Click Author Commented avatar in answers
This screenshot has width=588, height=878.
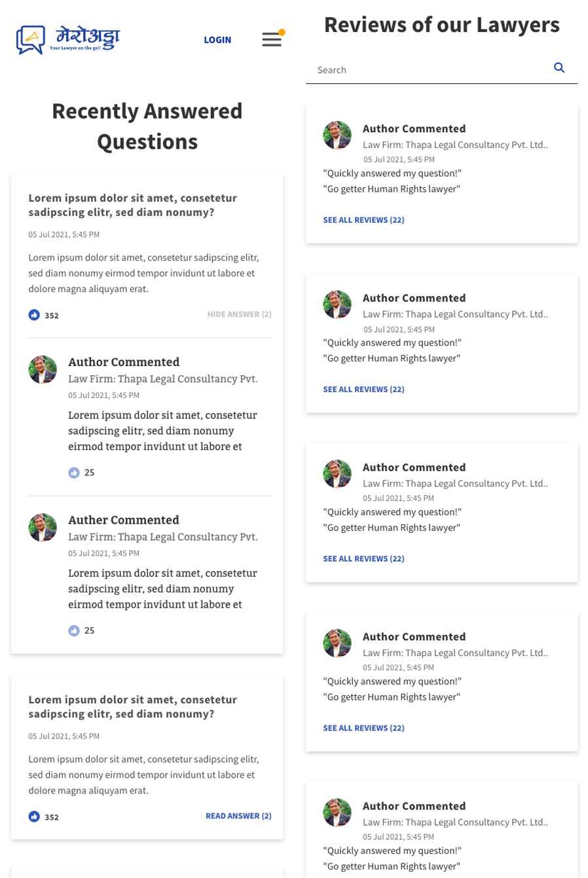[43, 370]
